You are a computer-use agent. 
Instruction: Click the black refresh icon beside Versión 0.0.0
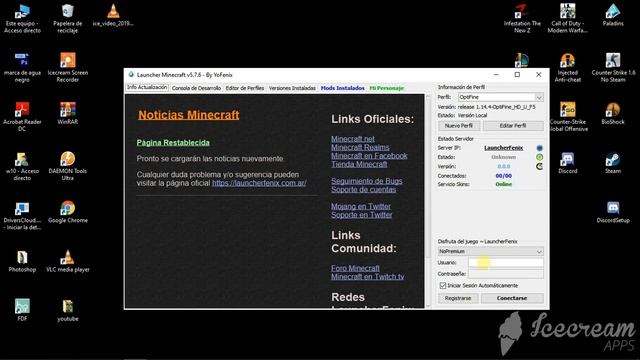(540, 166)
